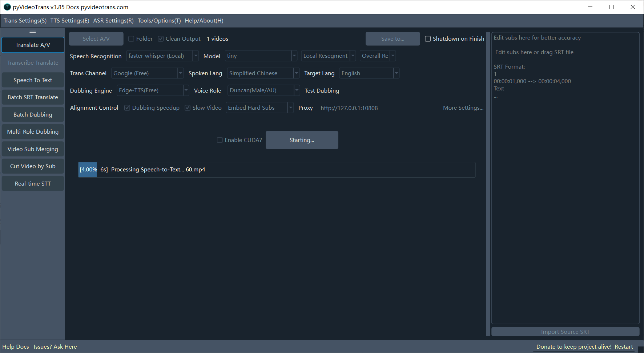Viewport: 644px width, 353px height.
Task: Enable the Folder checkbox
Action: tap(131, 39)
